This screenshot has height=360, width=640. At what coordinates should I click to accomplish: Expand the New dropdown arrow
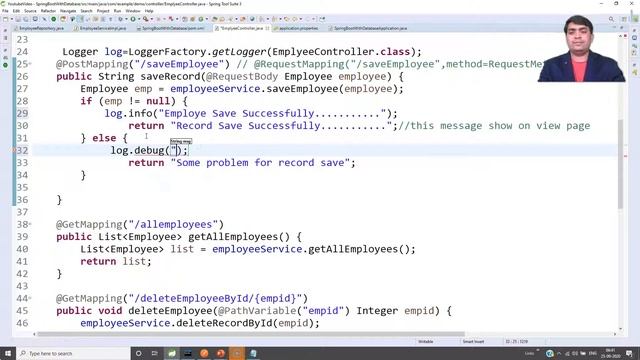[11, 19]
